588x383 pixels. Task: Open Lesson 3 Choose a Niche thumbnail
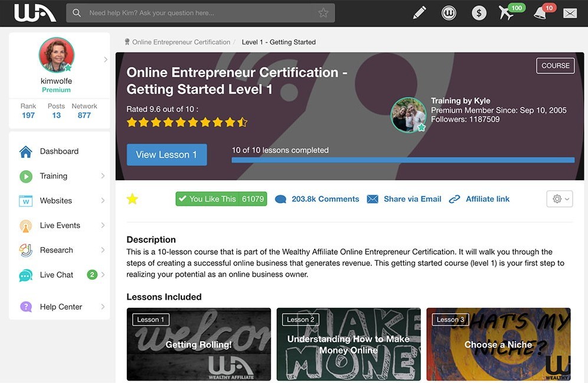click(498, 345)
